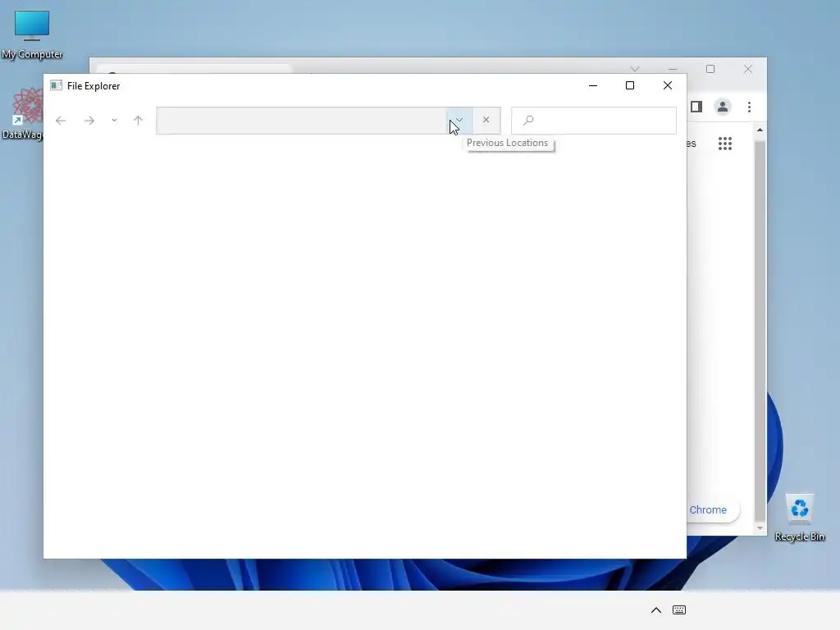Go forward in File Explorer

(x=89, y=121)
